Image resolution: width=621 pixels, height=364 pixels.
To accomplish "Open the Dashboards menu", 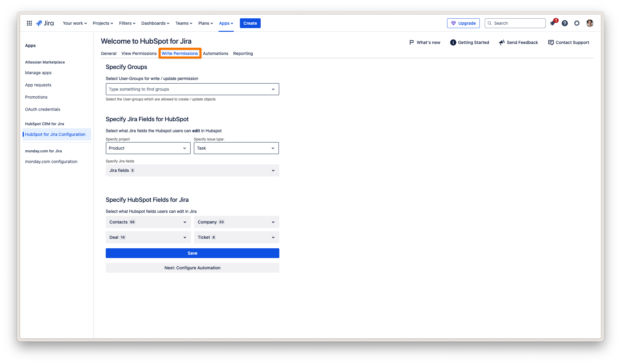I will [x=155, y=23].
